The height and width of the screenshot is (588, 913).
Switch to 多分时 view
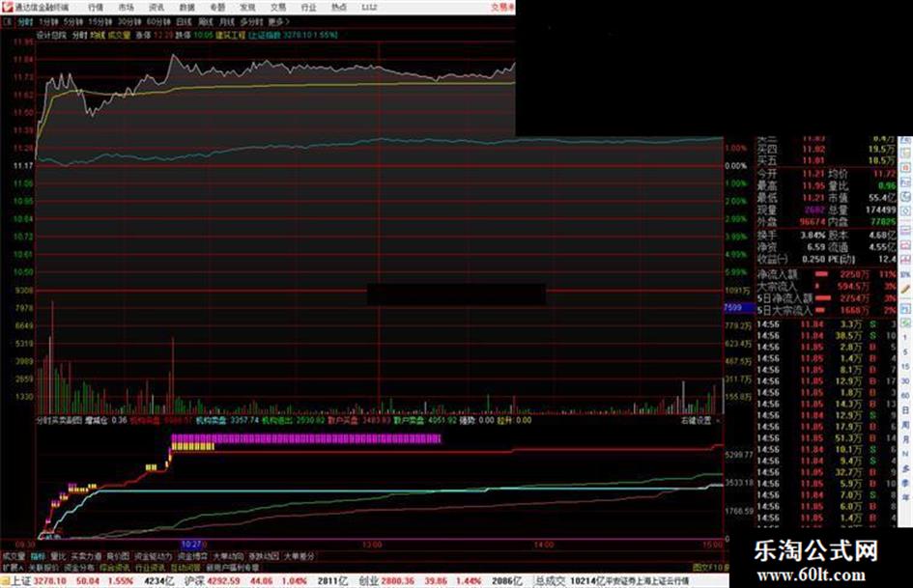251,22
